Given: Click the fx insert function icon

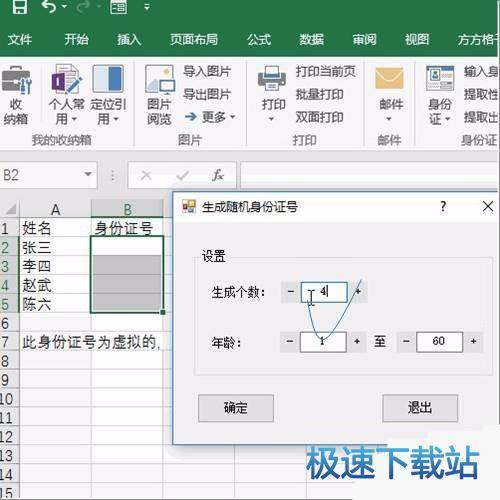Looking at the screenshot, I should click(218, 175).
